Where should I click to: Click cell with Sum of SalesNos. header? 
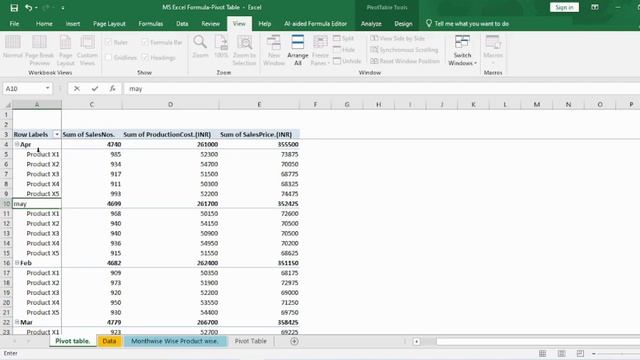(91, 134)
